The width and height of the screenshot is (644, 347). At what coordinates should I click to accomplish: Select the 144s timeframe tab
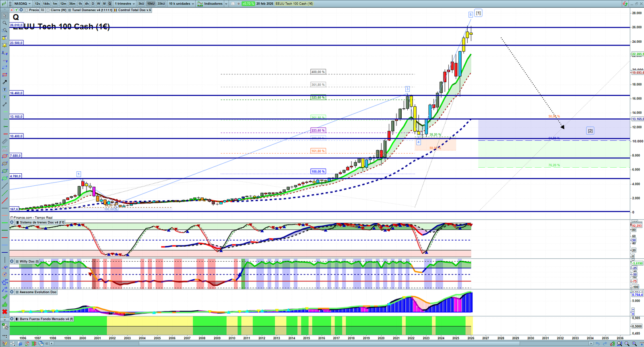coord(46,4)
